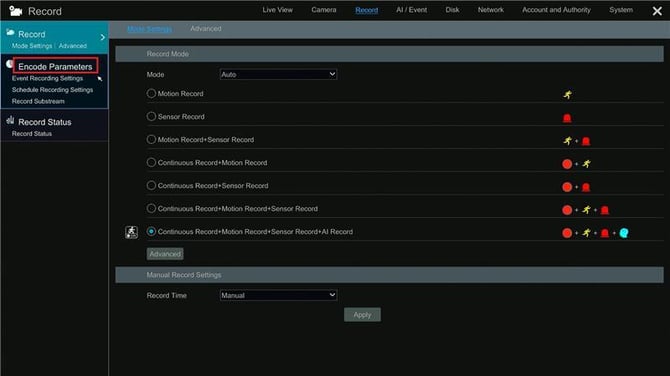Viewport: 670px width, 376px height.
Task: Open Event Recording Settings link
Action: (x=47, y=78)
